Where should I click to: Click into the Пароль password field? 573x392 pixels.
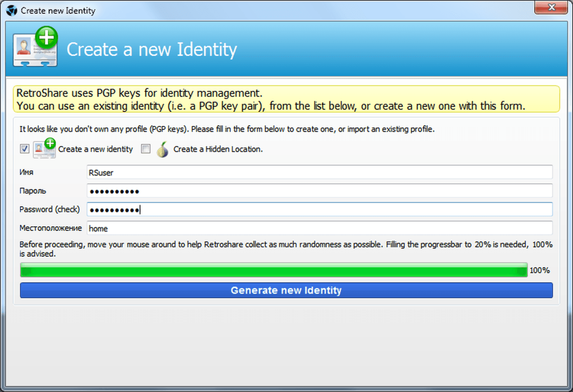[x=319, y=191]
